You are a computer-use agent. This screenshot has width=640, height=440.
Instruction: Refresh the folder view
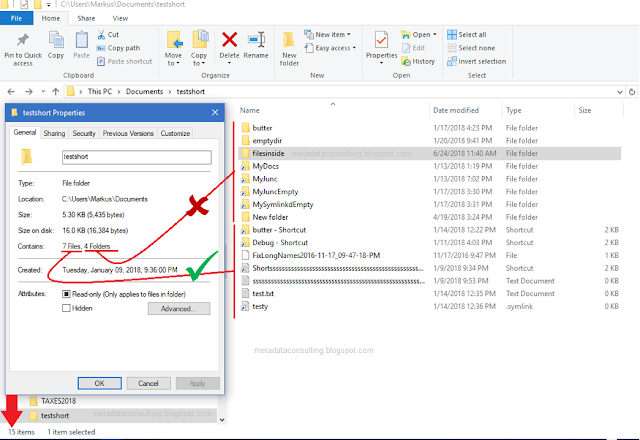pos(632,92)
